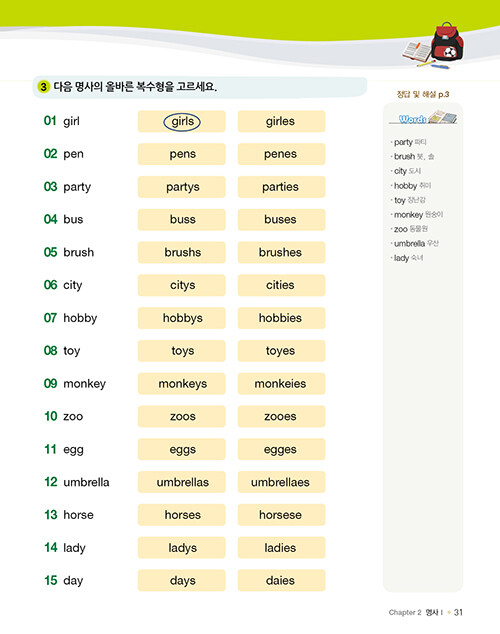Click the wrong option 'horsese'
This screenshot has height=634, width=500.
tap(281, 515)
